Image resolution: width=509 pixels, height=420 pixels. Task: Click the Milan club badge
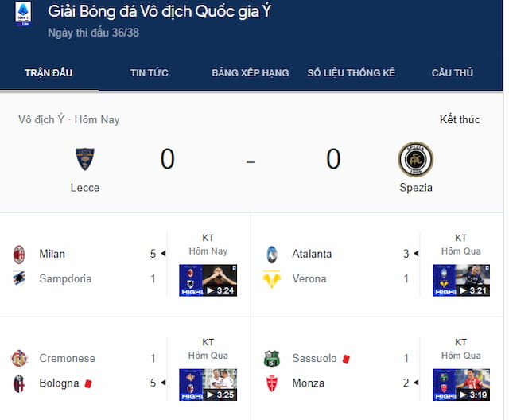pyautogui.click(x=18, y=255)
